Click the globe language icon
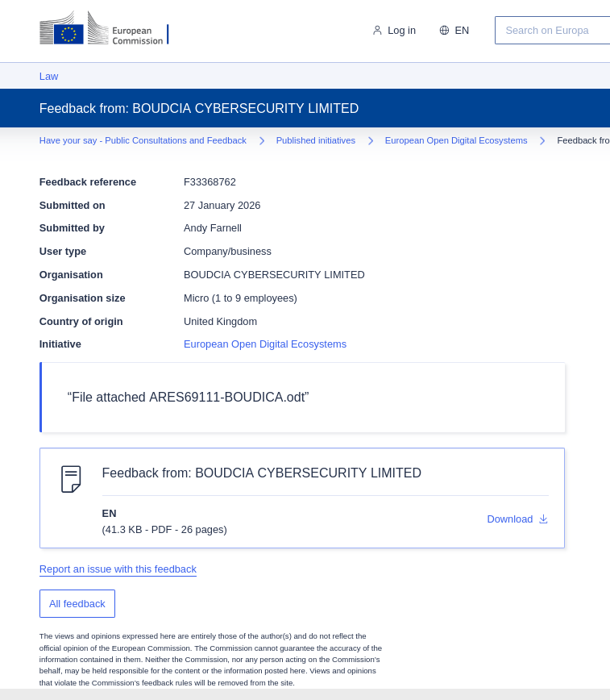Image resolution: width=610 pixels, height=700 pixels. tap(444, 31)
